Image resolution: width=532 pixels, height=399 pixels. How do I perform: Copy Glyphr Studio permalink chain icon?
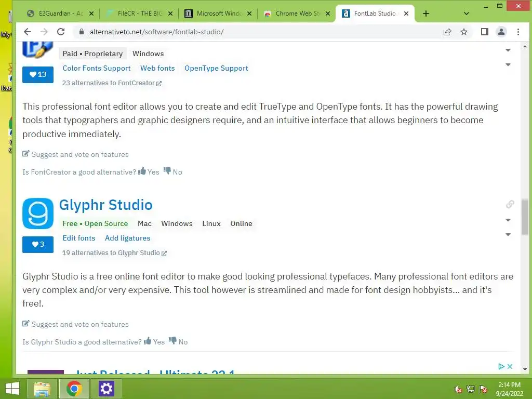(510, 204)
